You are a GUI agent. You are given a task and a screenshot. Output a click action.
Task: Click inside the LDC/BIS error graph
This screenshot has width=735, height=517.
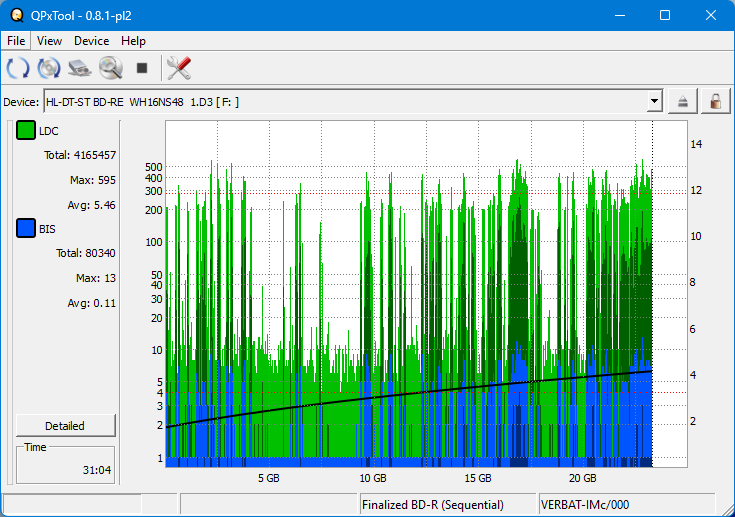pos(426,293)
